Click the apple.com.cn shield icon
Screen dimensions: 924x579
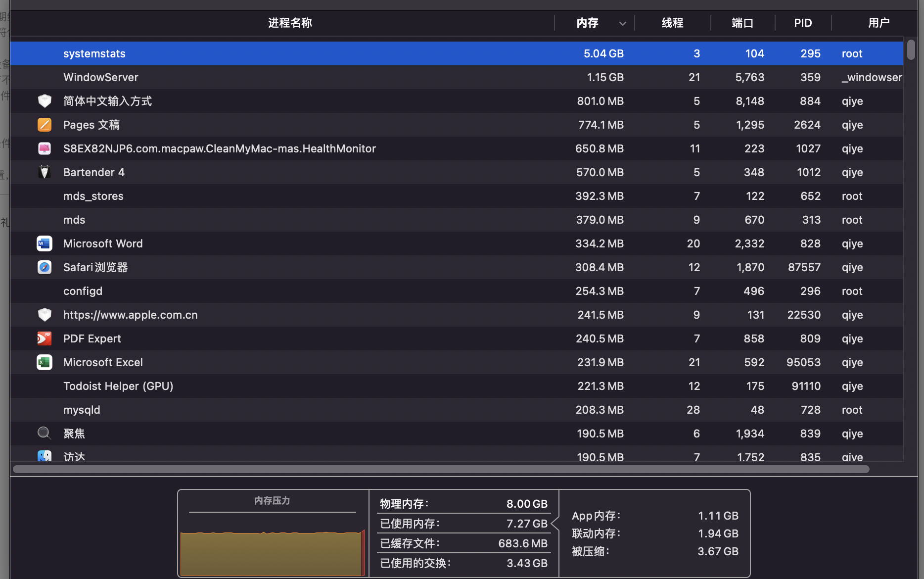[45, 315]
